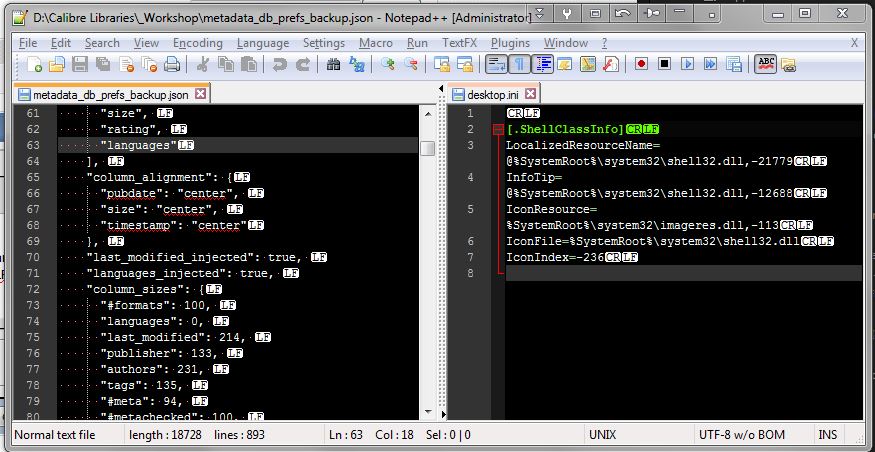Click the Save All icon

(x=103, y=65)
